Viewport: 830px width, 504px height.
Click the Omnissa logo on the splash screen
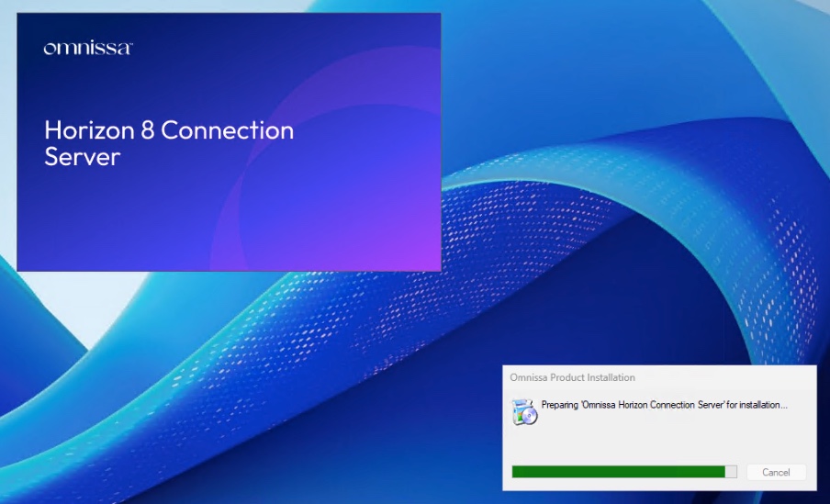(88, 48)
